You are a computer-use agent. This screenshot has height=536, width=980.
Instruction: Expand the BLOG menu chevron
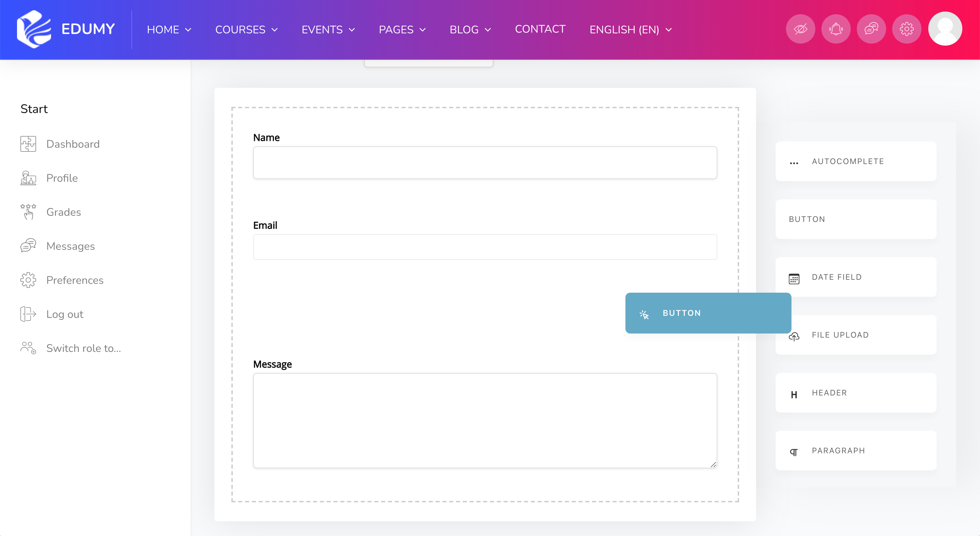click(488, 30)
